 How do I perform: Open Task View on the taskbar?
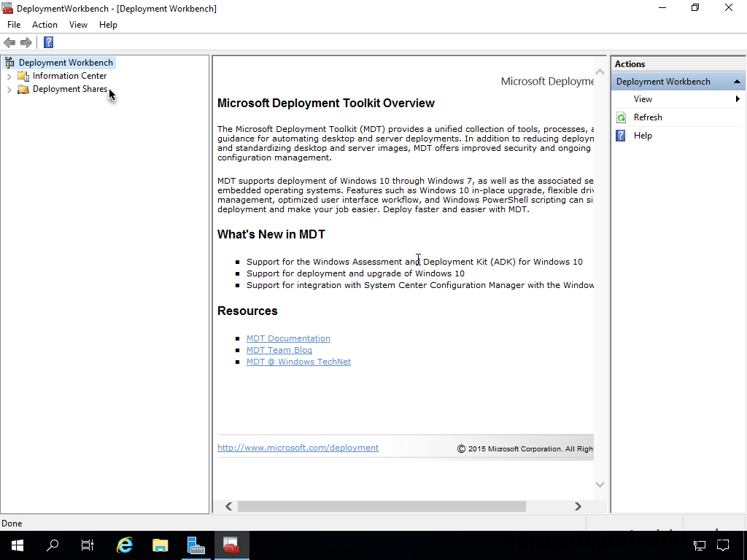click(88, 545)
